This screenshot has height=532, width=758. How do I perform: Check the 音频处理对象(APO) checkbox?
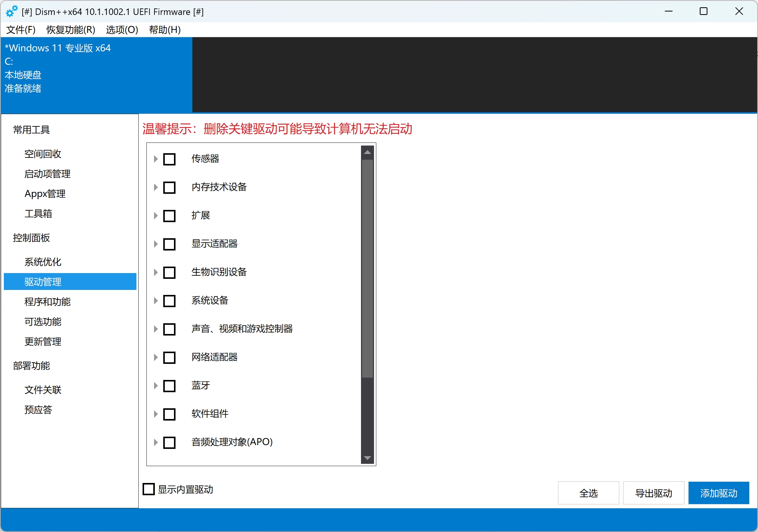tap(169, 442)
